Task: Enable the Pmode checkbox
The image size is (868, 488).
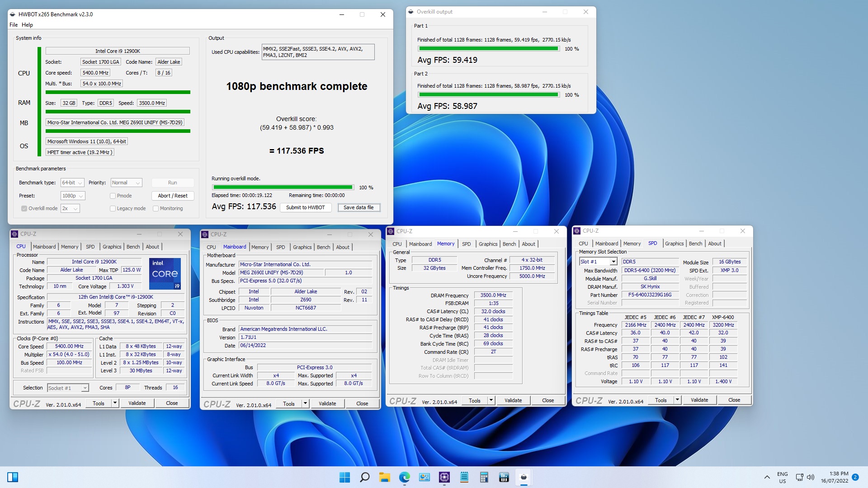Action: 113,196
